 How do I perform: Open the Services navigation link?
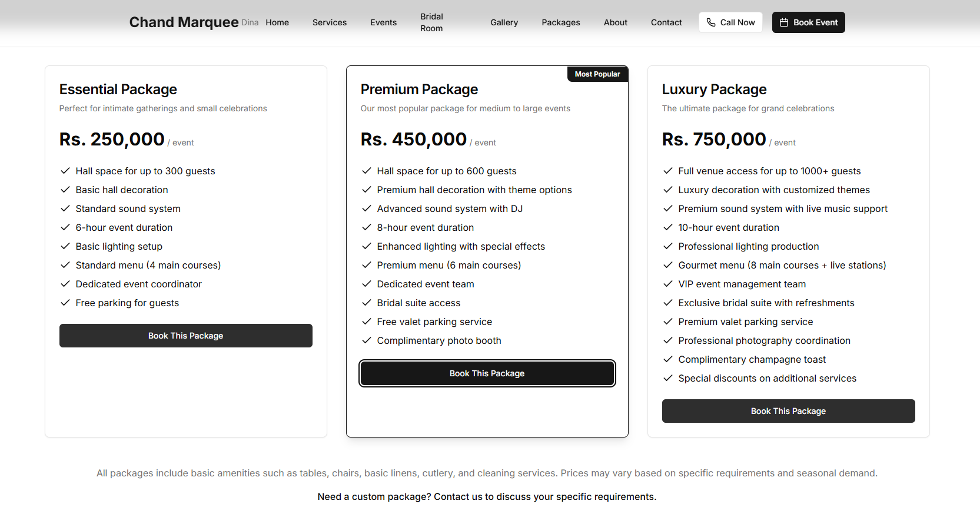[x=329, y=22]
